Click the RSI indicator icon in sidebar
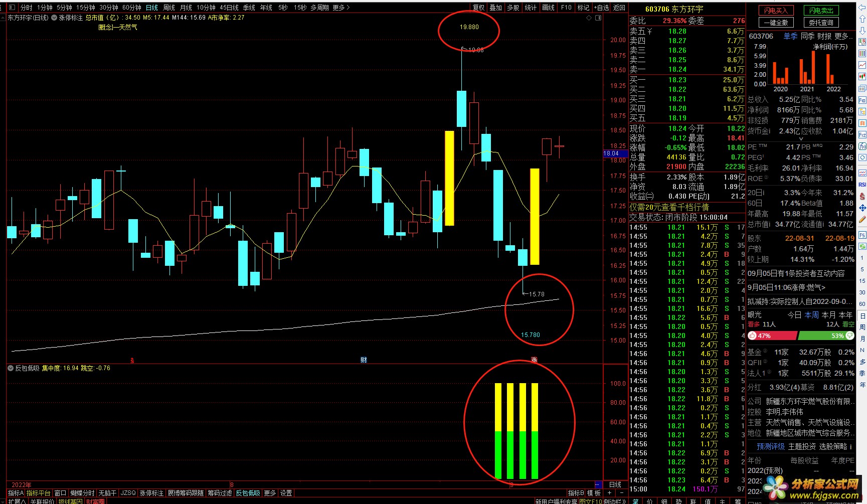 click(x=862, y=185)
